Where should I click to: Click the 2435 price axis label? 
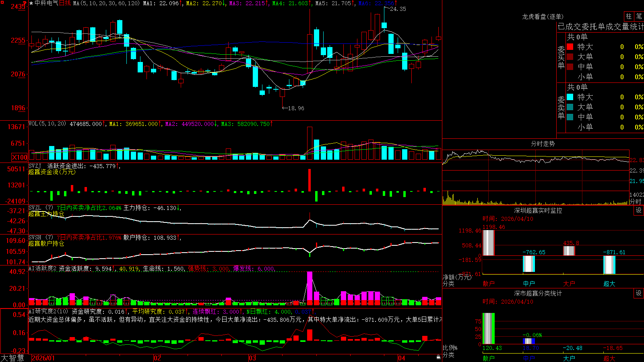[18, 6]
